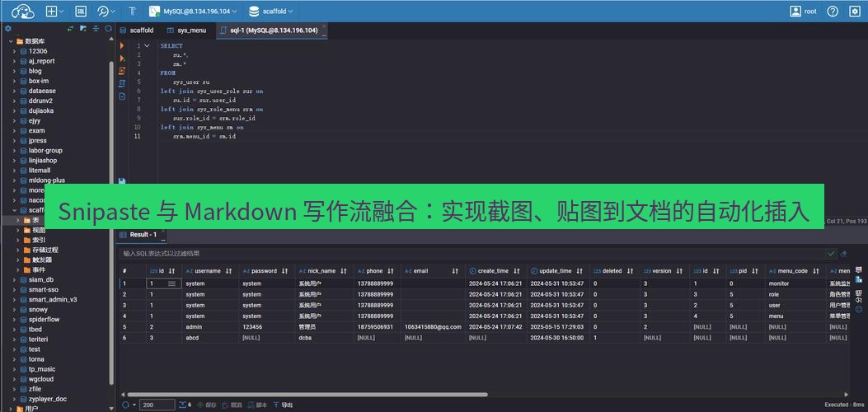The image size is (868, 412).
Task: Click the row count 6 button
Action: click(185, 405)
